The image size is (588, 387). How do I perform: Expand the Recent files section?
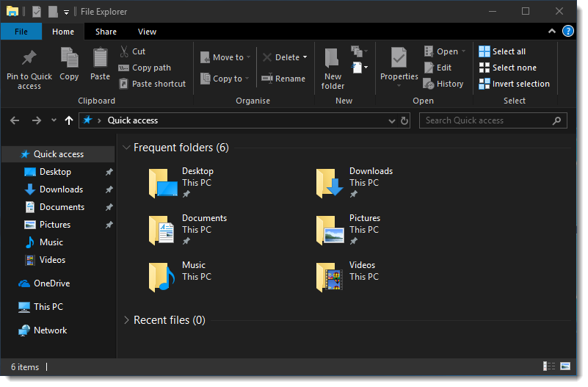coord(126,320)
